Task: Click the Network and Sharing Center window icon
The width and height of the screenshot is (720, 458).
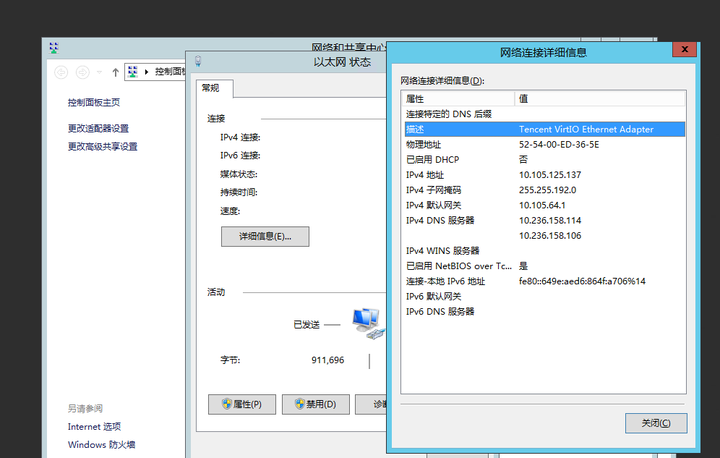Action: [x=53, y=47]
